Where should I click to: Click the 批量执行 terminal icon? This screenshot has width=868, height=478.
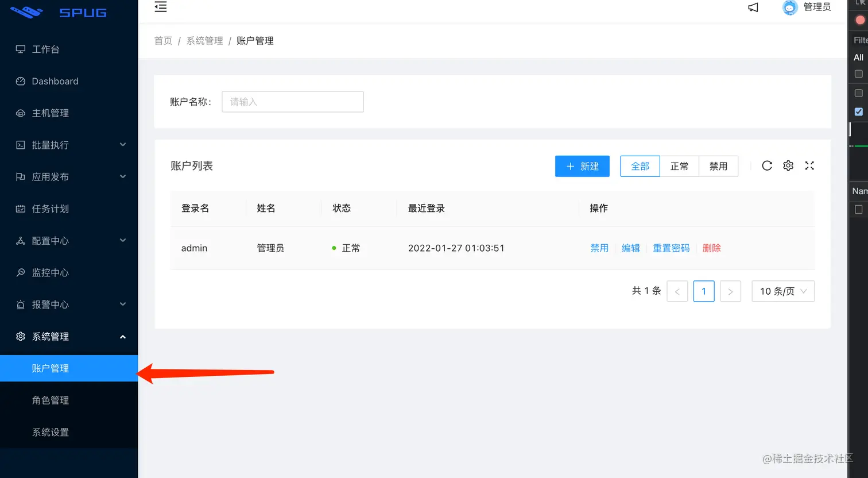point(21,145)
